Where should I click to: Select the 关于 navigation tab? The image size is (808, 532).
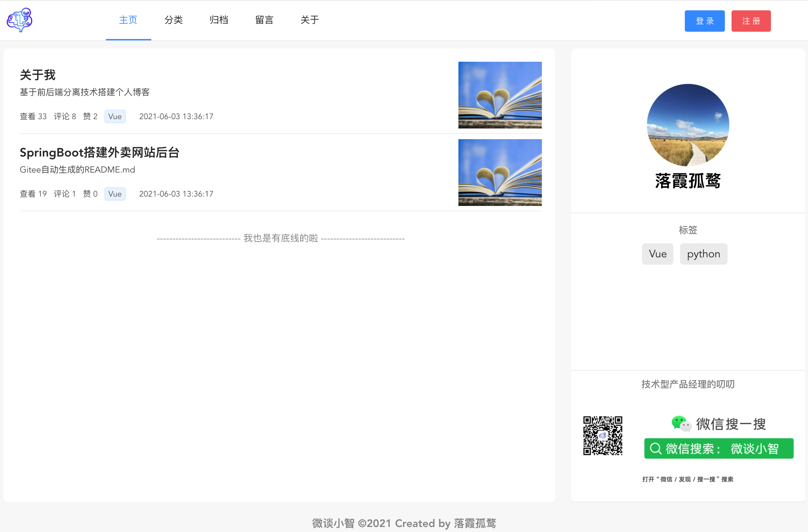pyautogui.click(x=310, y=20)
